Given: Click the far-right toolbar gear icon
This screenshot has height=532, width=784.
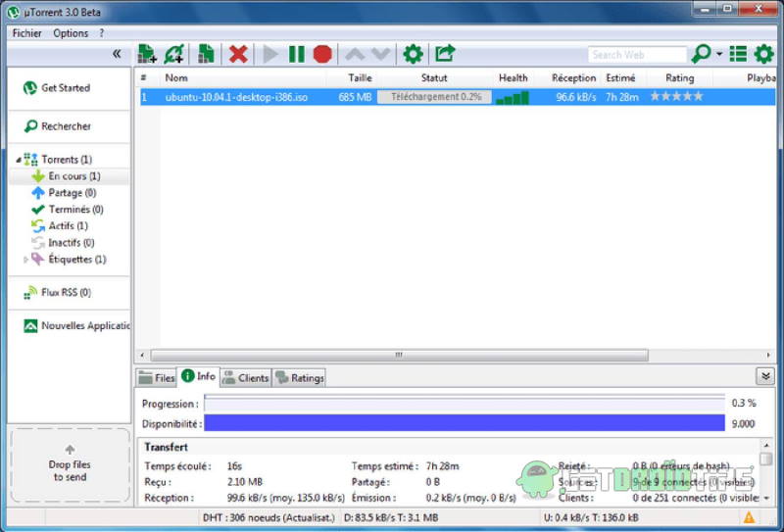Looking at the screenshot, I should pyautogui.click(x=764, y=54).
